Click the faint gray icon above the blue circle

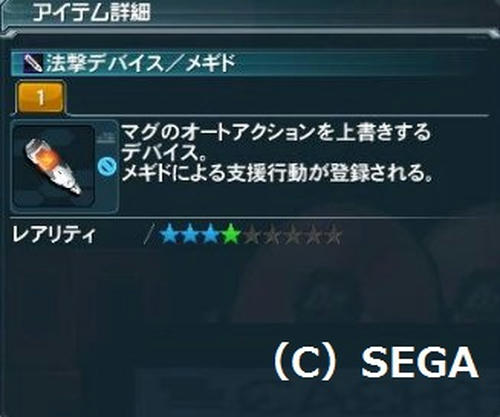tap(106, 138)
